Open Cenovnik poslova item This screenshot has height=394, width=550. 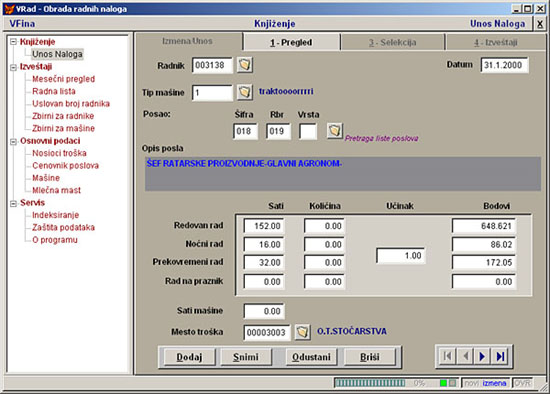click(x=66, y=166)
